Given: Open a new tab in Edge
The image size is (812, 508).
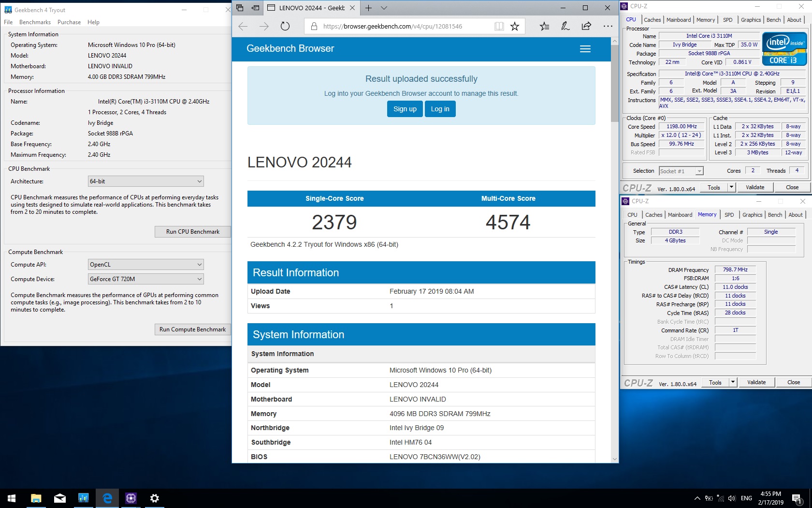Looking at the screenshot, I should [x=369, y=8].
